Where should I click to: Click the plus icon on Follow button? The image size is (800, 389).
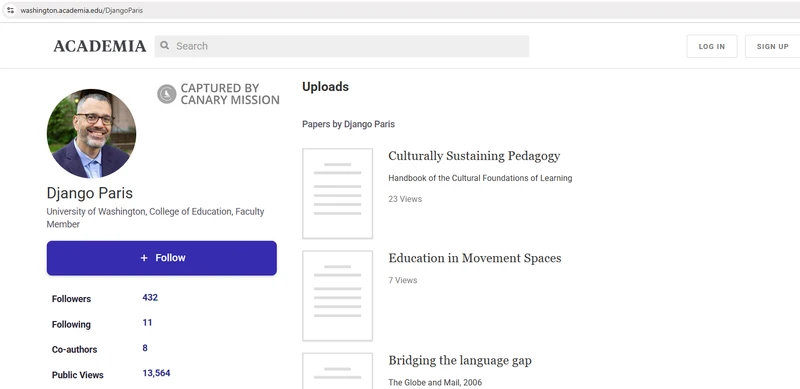point(144,258)
